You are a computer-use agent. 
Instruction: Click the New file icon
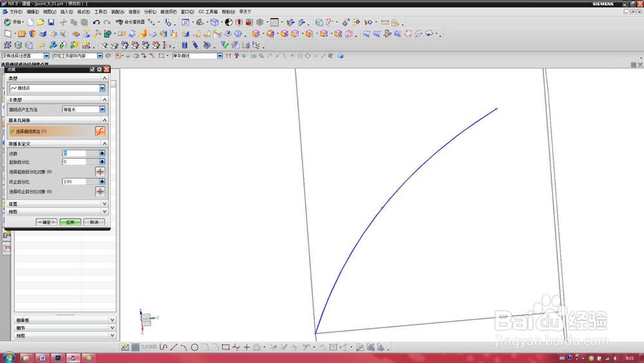30,22
